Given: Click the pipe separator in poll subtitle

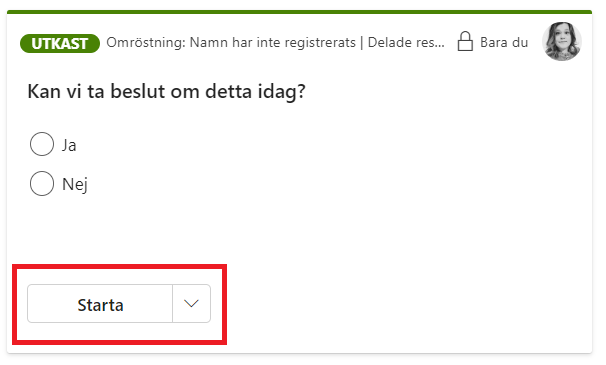Looking at the screenshot, I should tap(362, 43).
